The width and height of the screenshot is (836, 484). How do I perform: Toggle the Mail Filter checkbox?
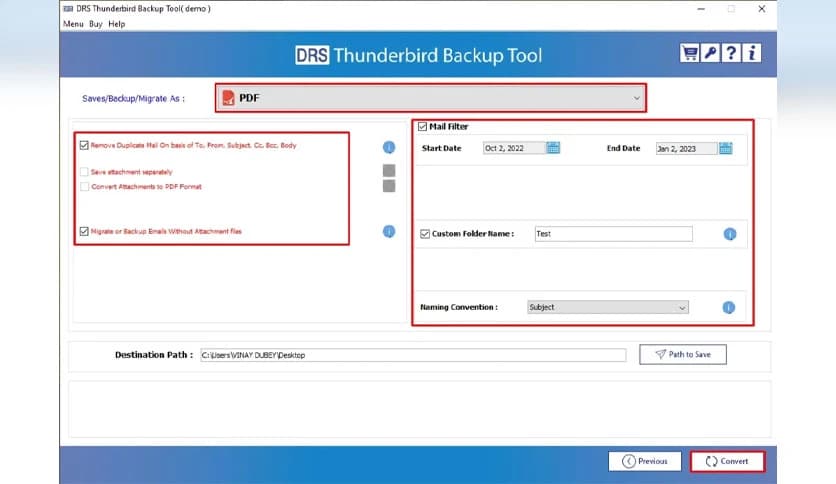click(x=422, y=126)
